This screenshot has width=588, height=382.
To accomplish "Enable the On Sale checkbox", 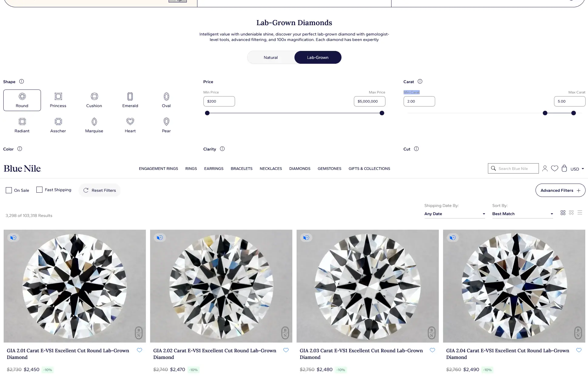I will click(x=9, y=190).
